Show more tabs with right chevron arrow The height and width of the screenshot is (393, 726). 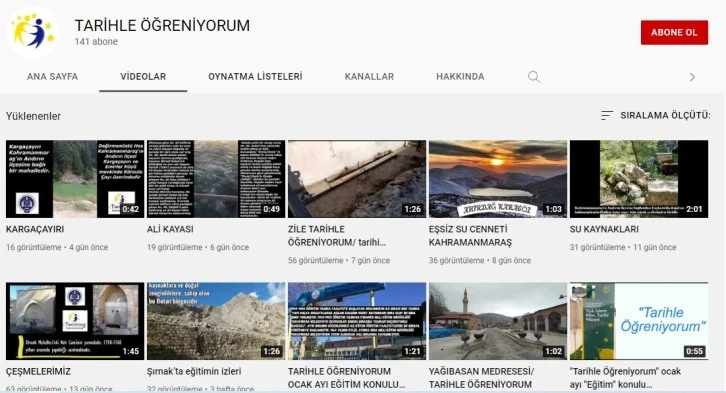pyautogui.click(x=692, y=77)
